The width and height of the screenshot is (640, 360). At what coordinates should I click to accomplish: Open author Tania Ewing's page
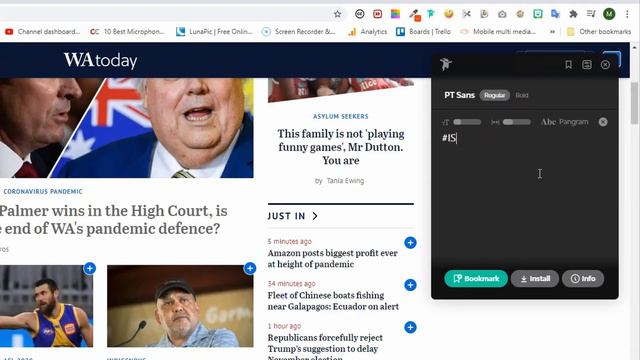345,180
